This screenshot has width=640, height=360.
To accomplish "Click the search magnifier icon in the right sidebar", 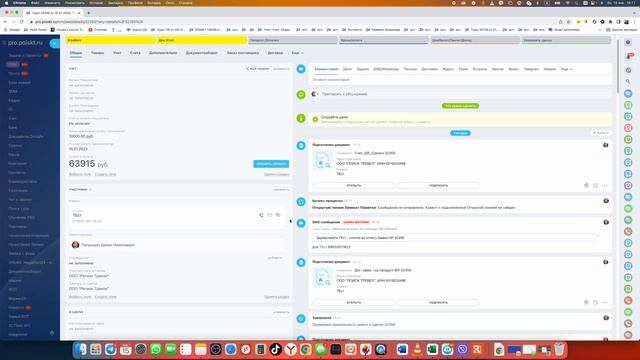I will click(628, 82).
